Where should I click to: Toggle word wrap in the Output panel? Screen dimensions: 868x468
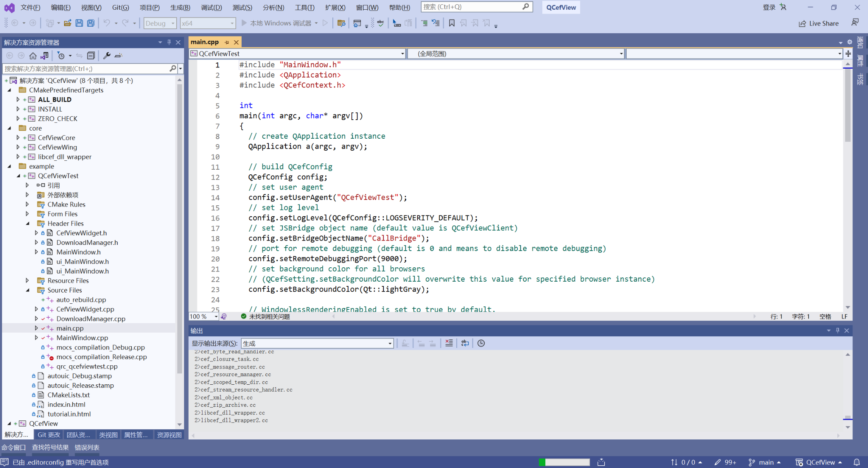click(465, 343)
